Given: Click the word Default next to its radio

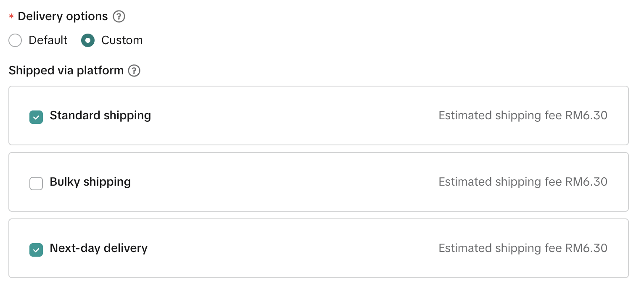Looking at the screenshot, I should pos(48,40).
